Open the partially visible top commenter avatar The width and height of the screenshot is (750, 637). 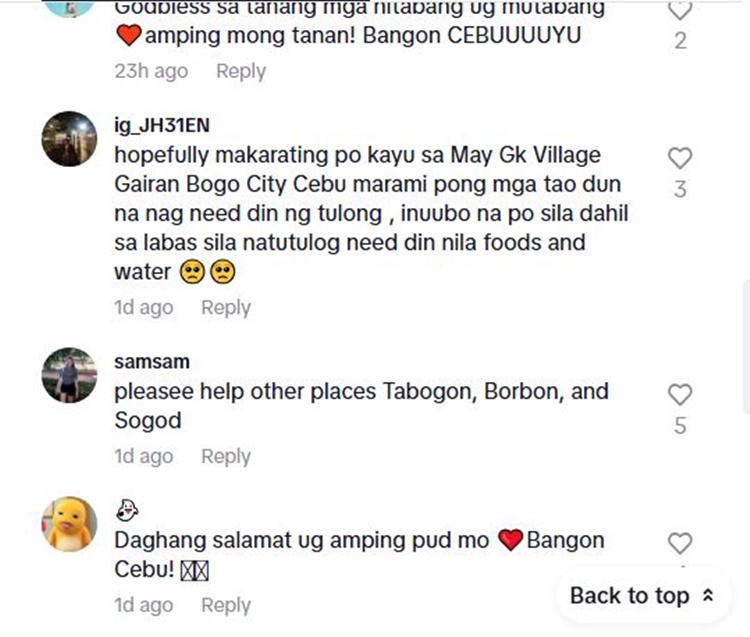point(69,8)
